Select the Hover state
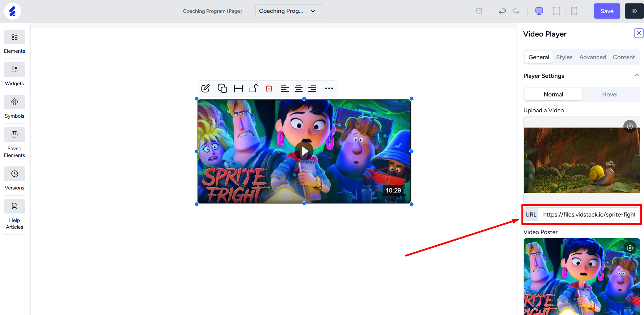644x315 pixels. (x=610, y=94)
